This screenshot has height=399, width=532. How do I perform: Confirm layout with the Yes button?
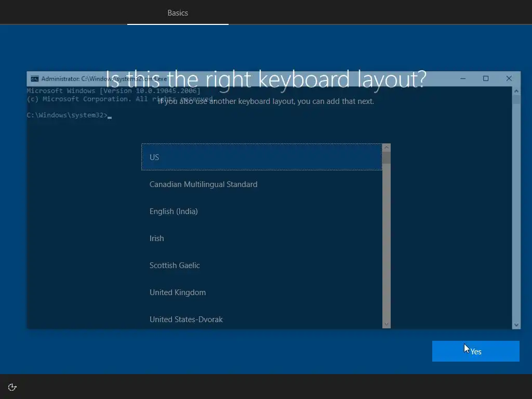[476, 351]
